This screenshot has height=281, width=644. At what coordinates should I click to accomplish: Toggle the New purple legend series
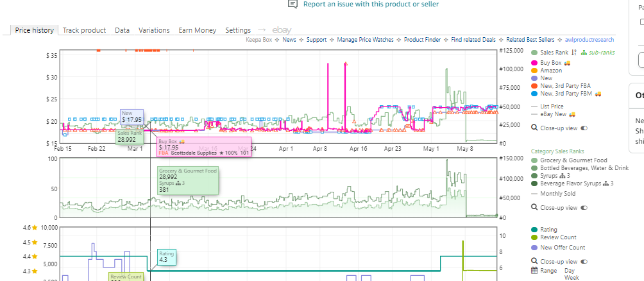point(534,78)
